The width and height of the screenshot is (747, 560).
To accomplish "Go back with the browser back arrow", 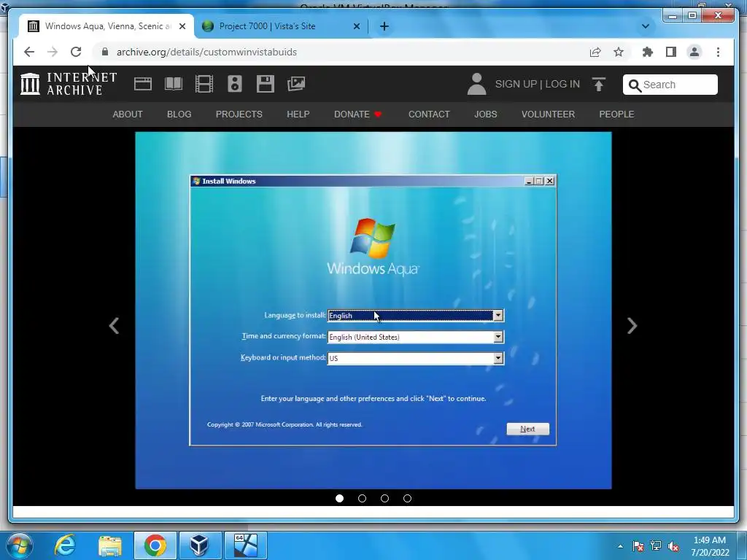I will 29,52.
